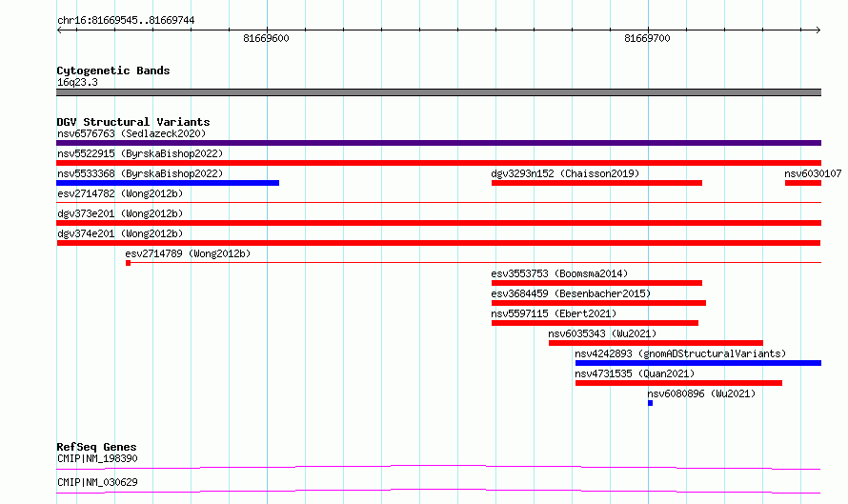Screen dimensions: 848x504
Task: Click esv3684459 (Besenbacher2015) label
Action: pyautogui.click(x=571, y=293)
